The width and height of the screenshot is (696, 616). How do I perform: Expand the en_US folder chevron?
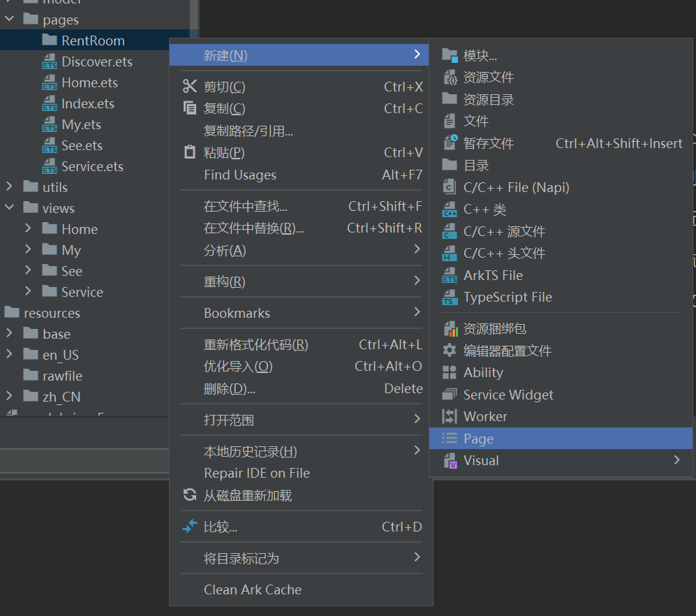9,353
